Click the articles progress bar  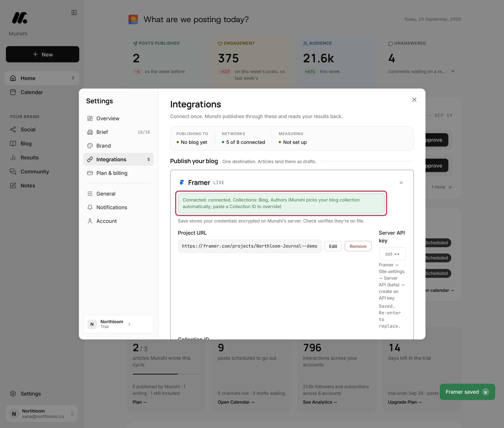click(x=166, y=374)
